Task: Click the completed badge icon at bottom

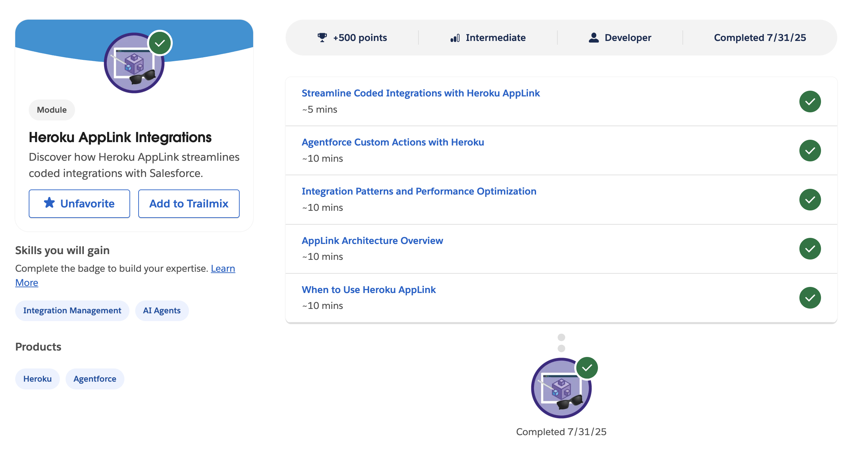Action: tap(561, 388)
